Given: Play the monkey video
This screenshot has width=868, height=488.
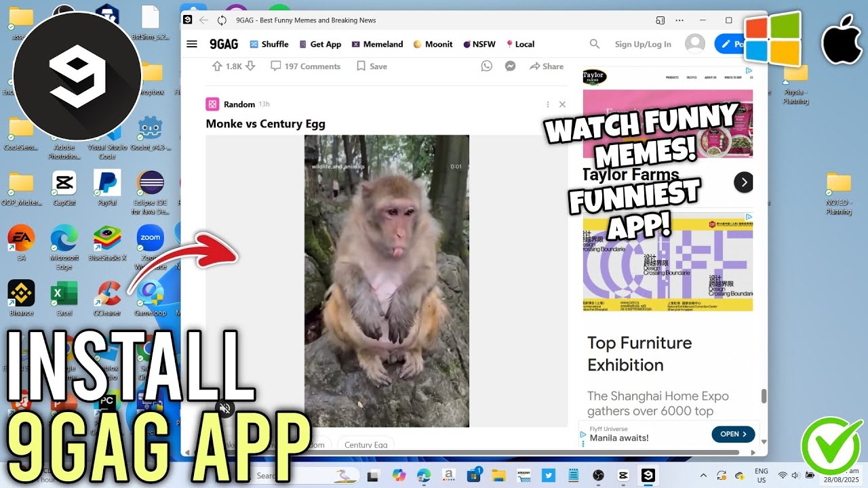Looking at the screenshot, I should coord(387,281).
